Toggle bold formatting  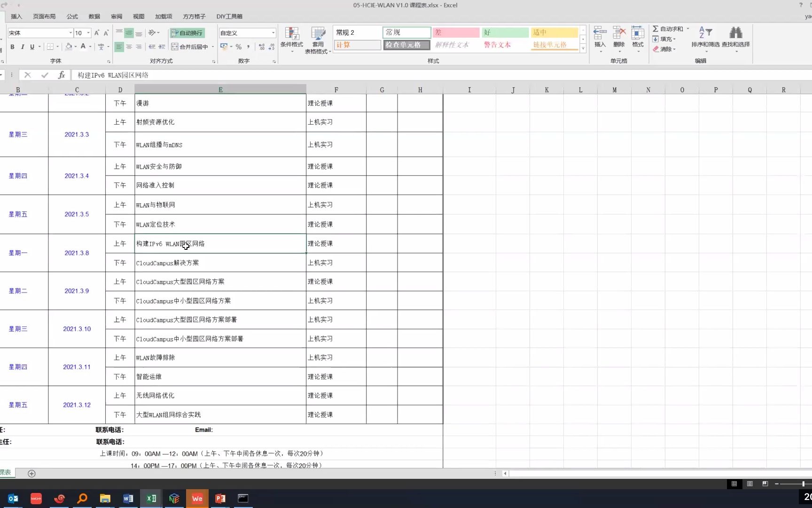[x=12, y=47]
